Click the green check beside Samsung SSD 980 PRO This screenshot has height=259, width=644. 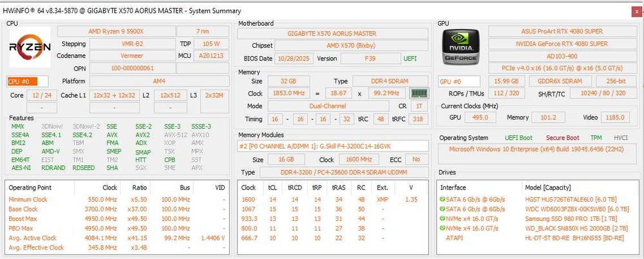tap(442, 218)
